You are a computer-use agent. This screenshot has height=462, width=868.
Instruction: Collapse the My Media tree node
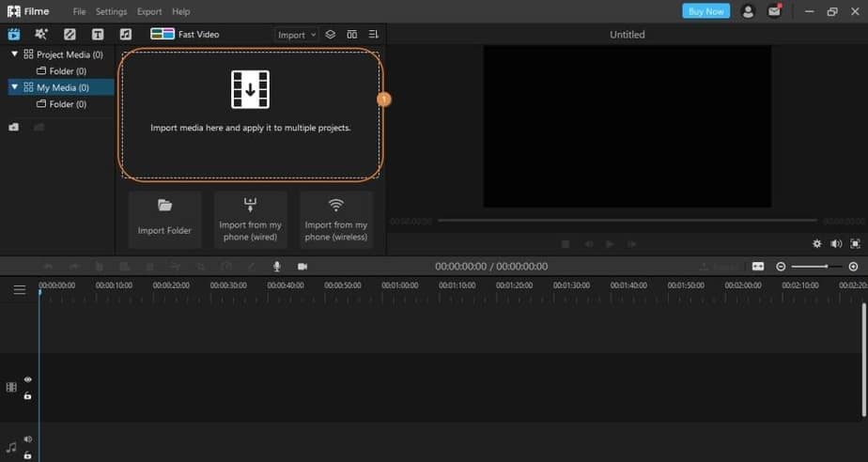click(x=14, y=87)
